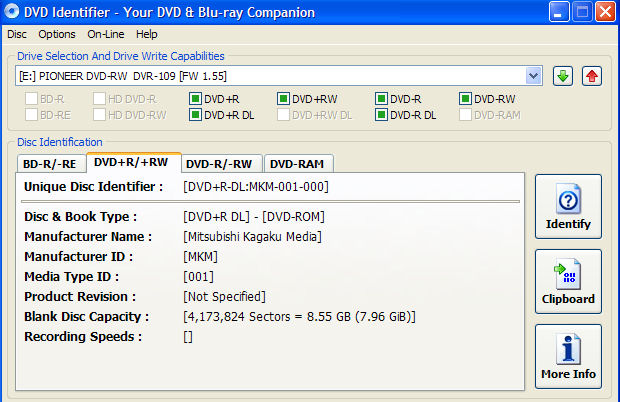Toggle the HD DVD-RW checkbox
This screenshot has width=620, height=402.
(99, 115)
